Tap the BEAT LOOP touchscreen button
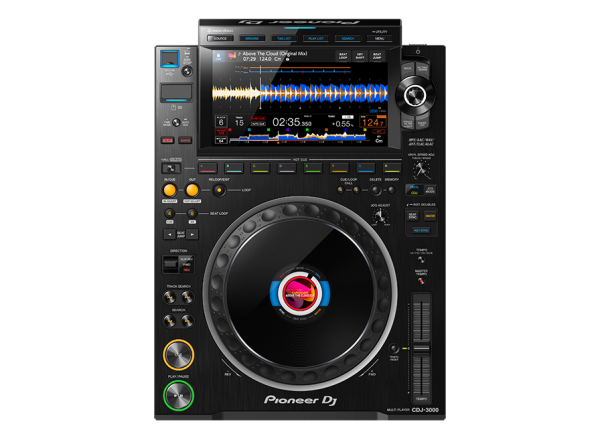This screenshot has height=440, width=600. (343, 56)
